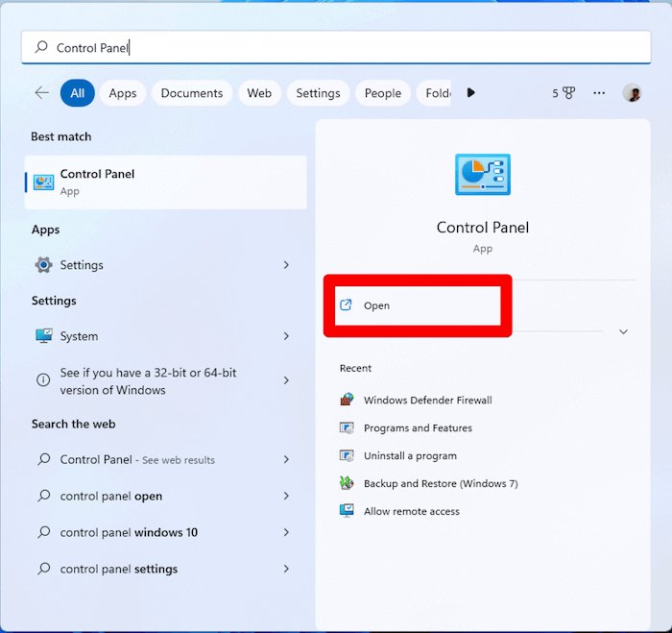
Task: Click the Open external link icon
Action: 346,304
